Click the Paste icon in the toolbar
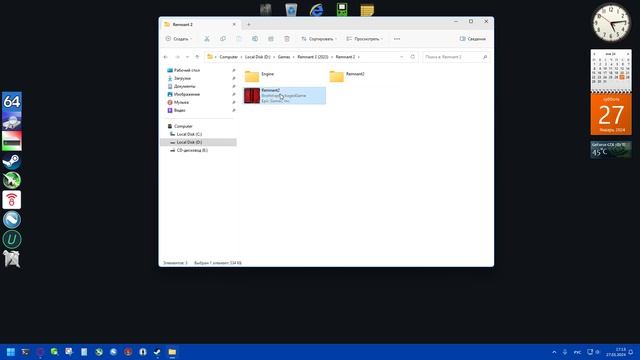Viewport: 640px width, 360px height. [x=239, y=39]
